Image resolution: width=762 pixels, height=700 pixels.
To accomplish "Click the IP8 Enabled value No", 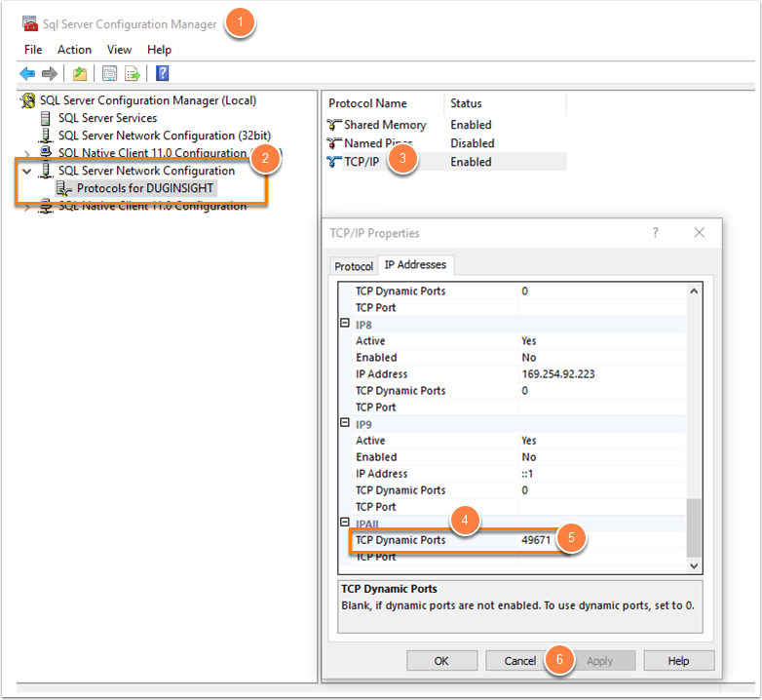I will pos(529,357).
